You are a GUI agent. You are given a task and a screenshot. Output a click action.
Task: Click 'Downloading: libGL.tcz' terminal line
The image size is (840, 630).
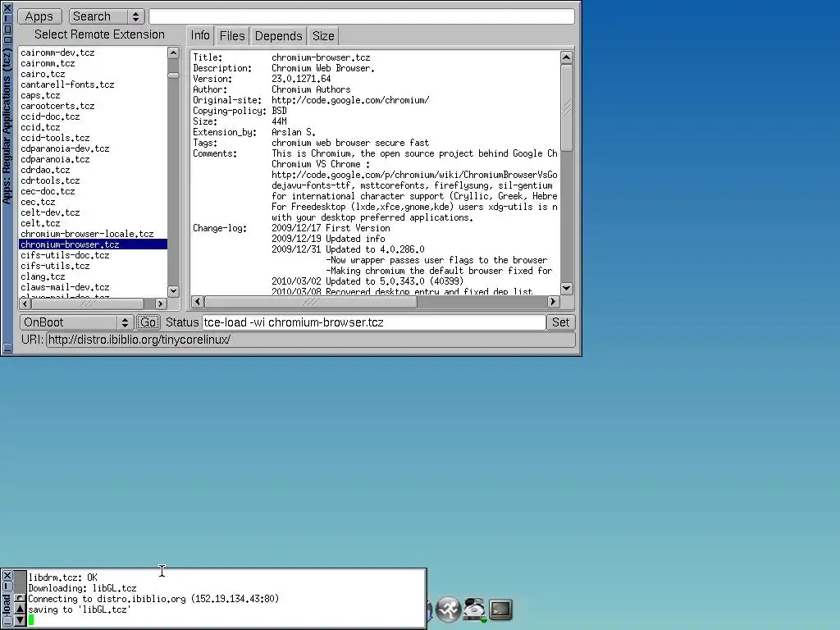tap(82, 588)
